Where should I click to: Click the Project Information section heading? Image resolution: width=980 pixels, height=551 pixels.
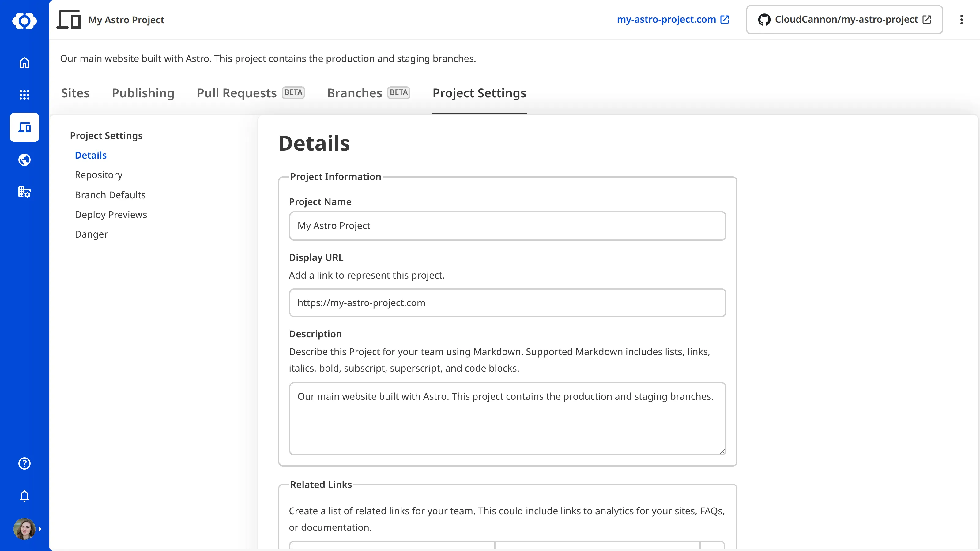click(336, 176)
